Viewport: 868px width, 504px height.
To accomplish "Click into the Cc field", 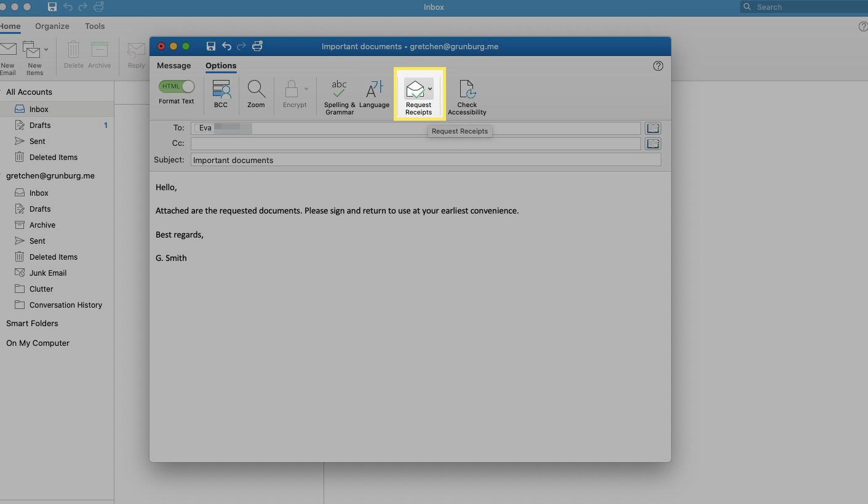I will [416, 143].
